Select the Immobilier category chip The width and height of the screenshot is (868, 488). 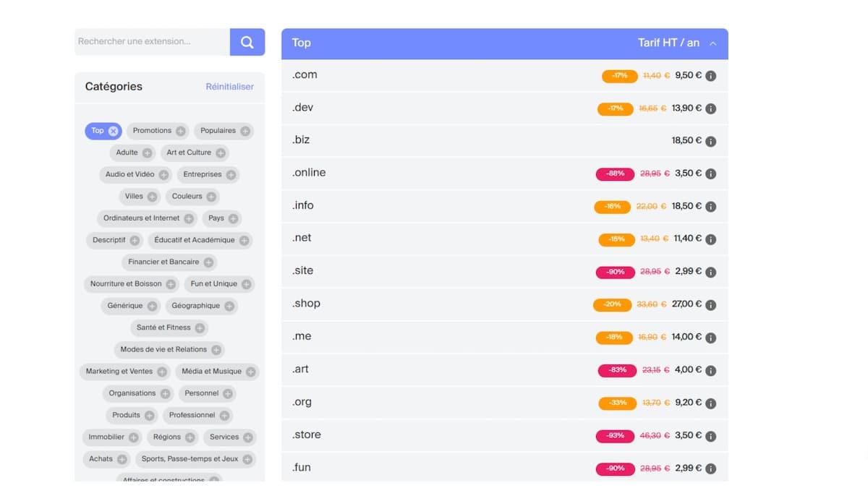pos(111,437)
